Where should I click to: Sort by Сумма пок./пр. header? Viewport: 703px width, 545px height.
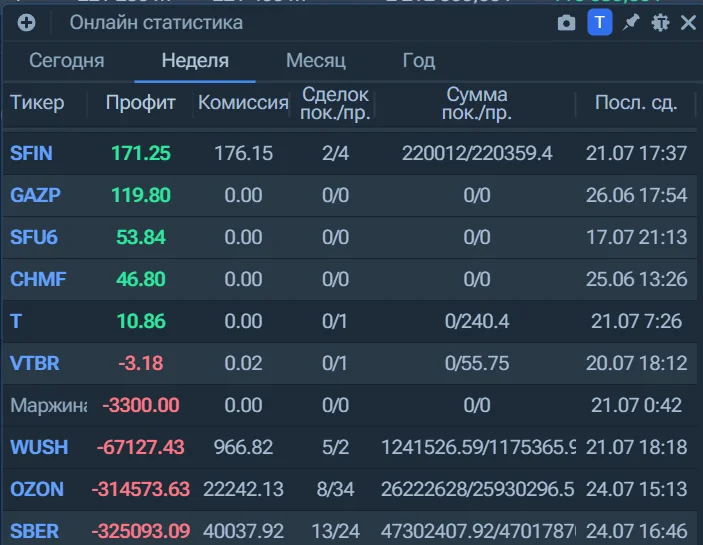[x=477, y=104]
